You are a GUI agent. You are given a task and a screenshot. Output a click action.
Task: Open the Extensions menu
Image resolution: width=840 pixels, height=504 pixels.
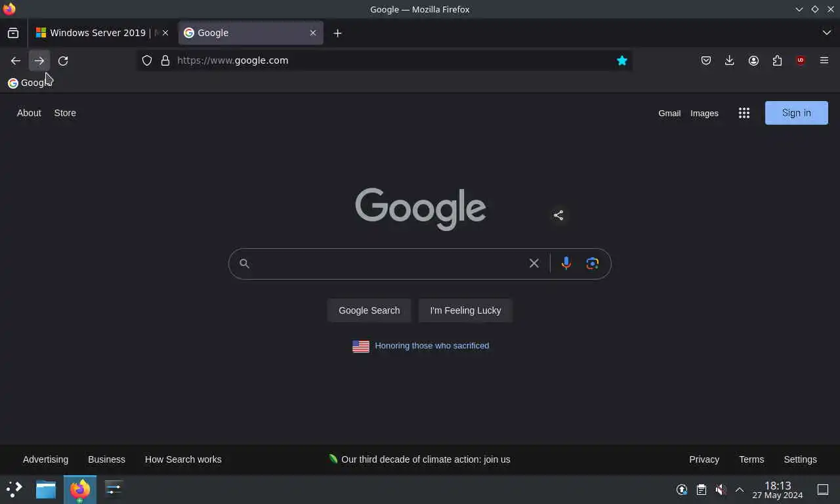coord(777,60)
